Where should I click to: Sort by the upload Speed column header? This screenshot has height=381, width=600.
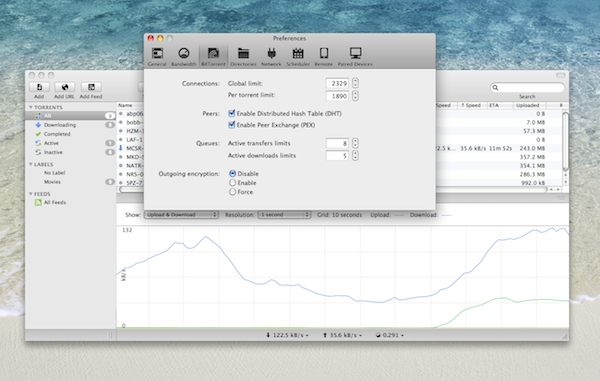pos(471,105)
